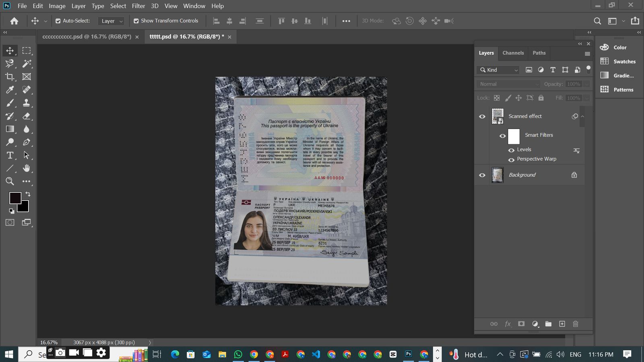Select the Dodge tool
This screenshot has height=362, width=644.
point(10,142)
